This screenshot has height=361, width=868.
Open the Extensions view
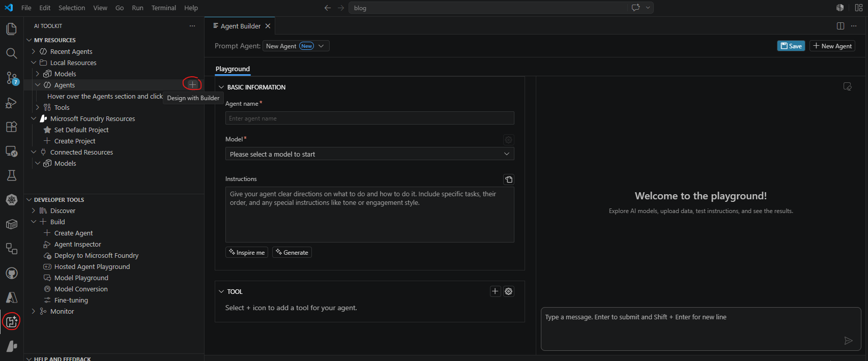pyautogui.click(x=11, y=127)
